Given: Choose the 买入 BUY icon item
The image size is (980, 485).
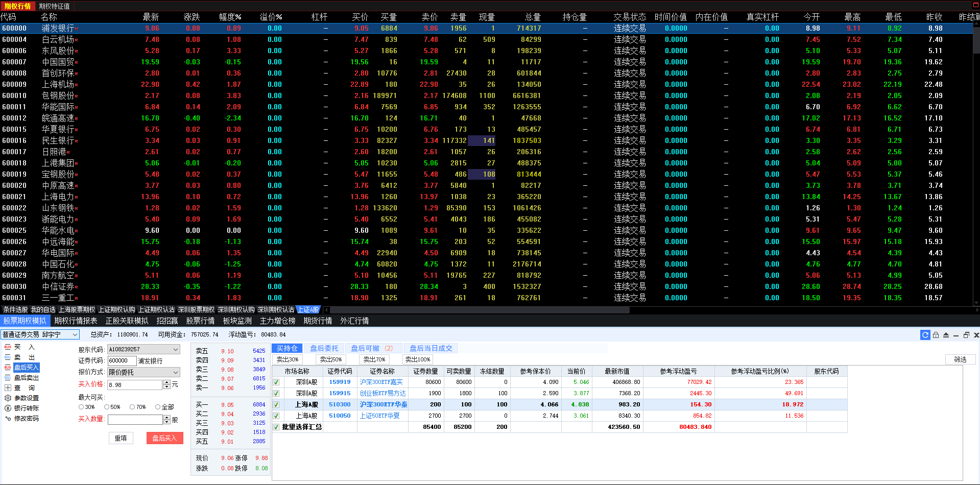Looking at the screenshot, I should [19, 347].
